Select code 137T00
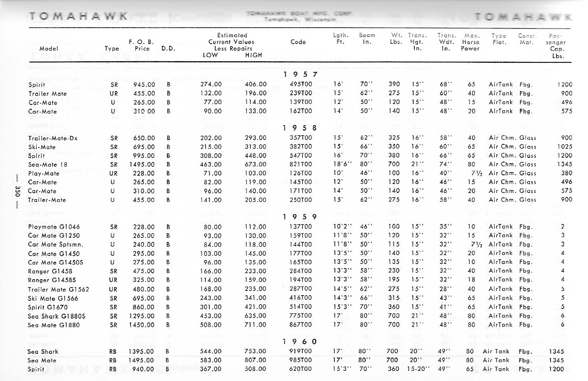Image resolution: width=588 pixels, height=381 pixels. (301, 227)
